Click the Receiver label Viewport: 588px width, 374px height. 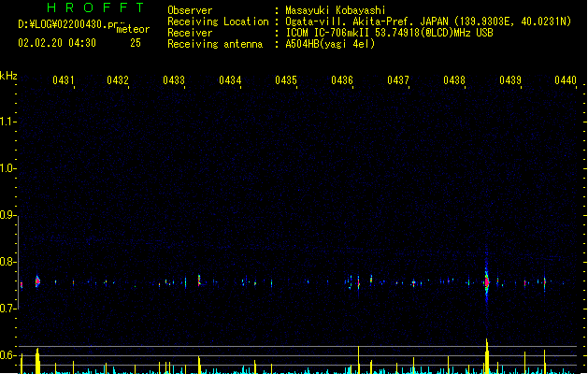pos(190,33)
